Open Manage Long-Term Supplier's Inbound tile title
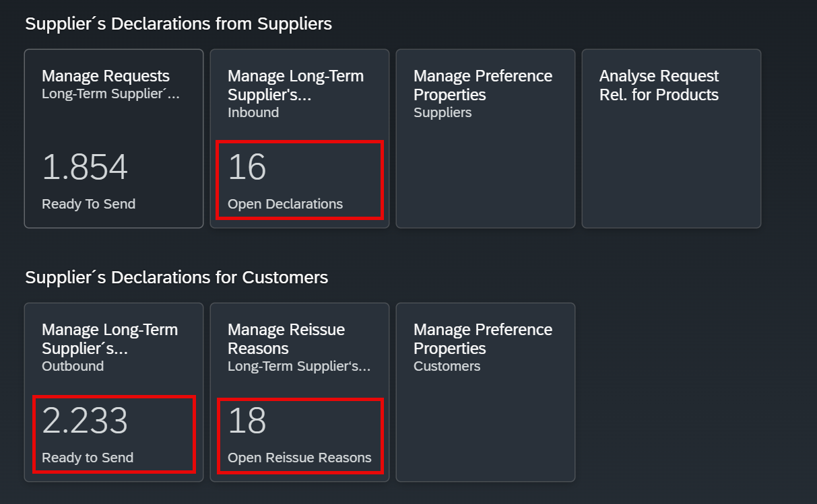This screenshot has height=504, width=817. point(296,85)
